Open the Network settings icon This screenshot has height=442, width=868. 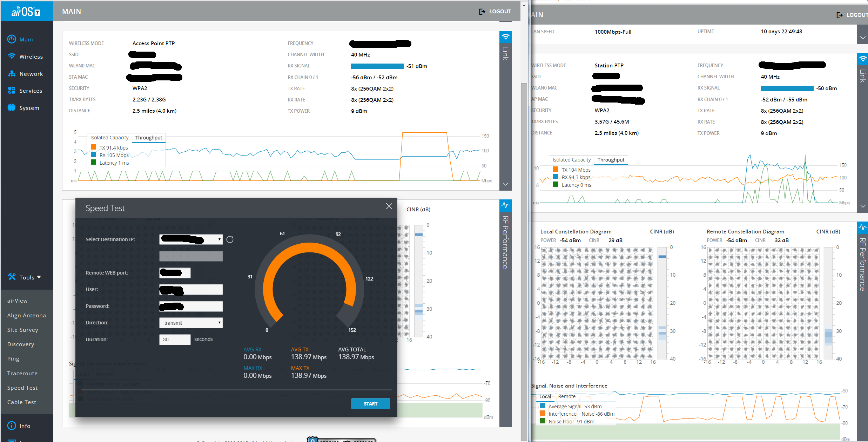click(12, 74)
